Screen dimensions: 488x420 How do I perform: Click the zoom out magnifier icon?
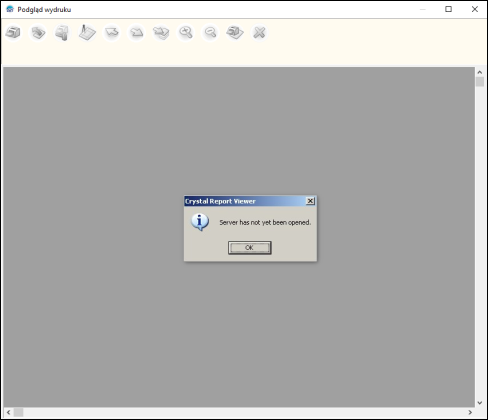pyautogui.click(x=210, y=33)
